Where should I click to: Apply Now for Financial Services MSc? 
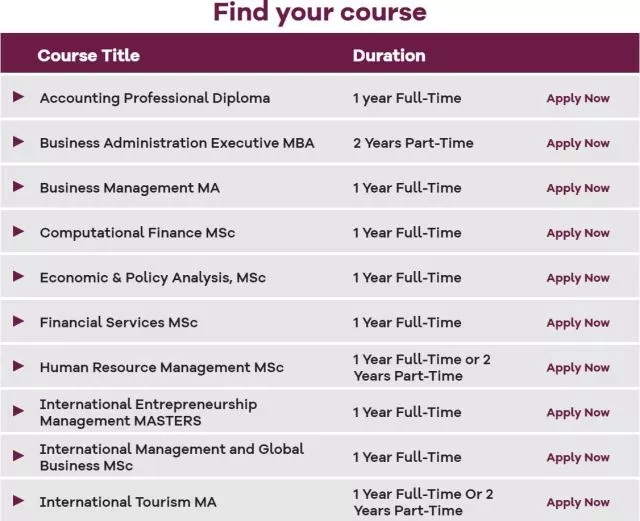577,323
